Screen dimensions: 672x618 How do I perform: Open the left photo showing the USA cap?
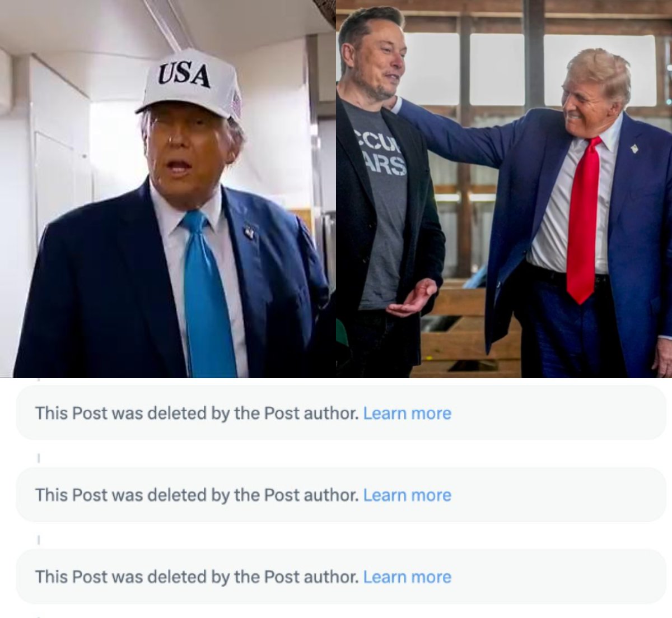pos(168,189)
